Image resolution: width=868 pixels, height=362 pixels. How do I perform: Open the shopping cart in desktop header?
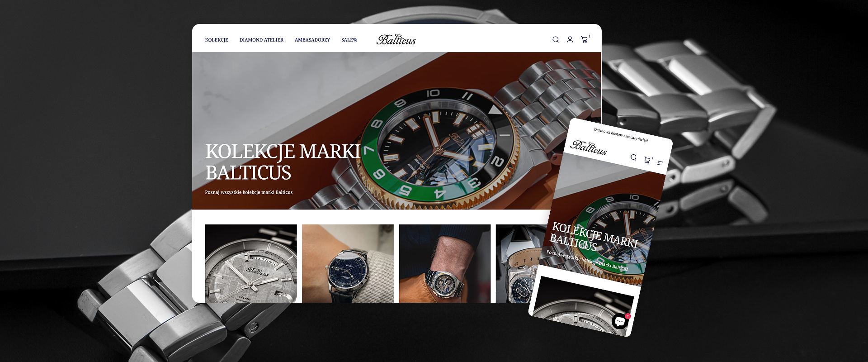pyautogui.click(x=585, y=39)
